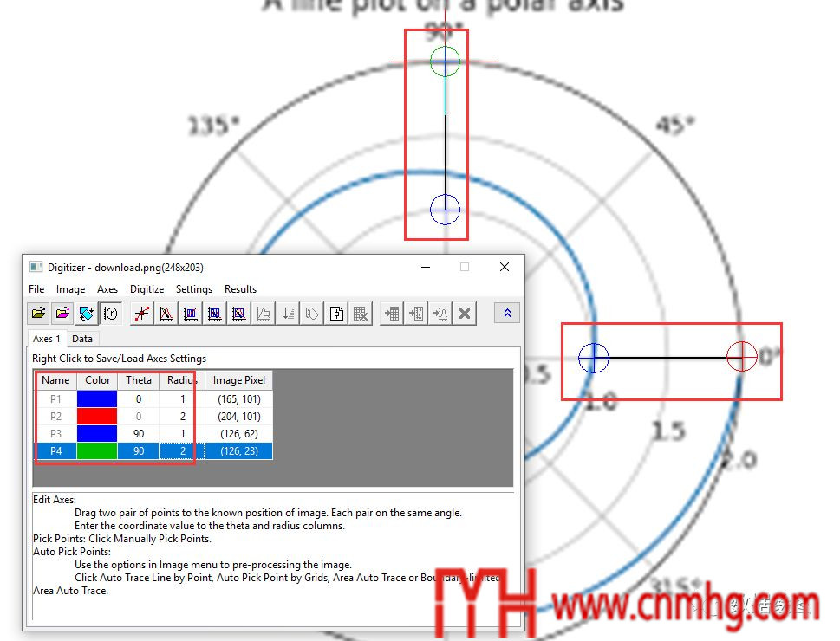Screen dimensions: 840x641
Task: Open the Results menu
Action: 240,289
